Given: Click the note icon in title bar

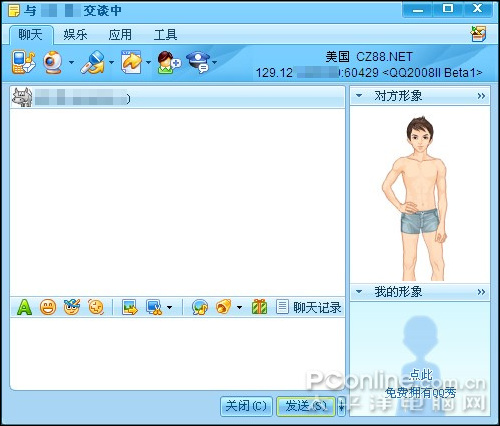Looking at the screenshot, I should 14,11.
